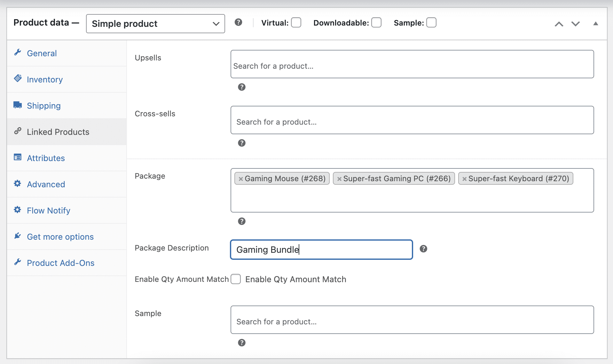This screenshot has width=613, height=364.
Task: Collapse the Product data panel triangle
Action: pos(595,24)
